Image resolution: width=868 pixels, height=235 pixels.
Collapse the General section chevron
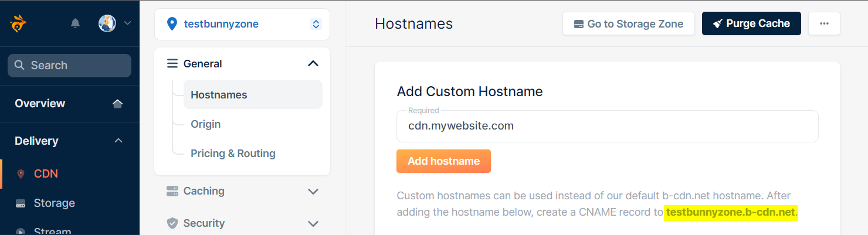tap(313, 63)
